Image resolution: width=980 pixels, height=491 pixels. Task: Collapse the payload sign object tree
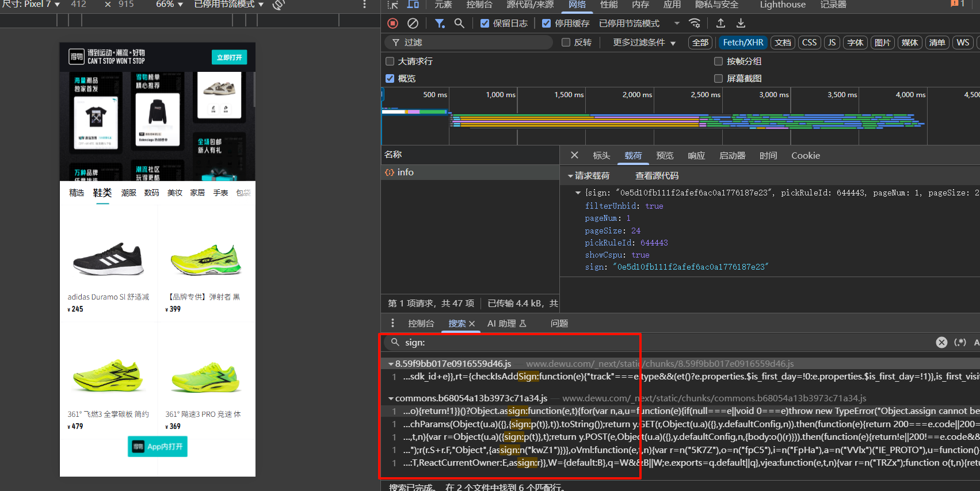pos(578,193)
